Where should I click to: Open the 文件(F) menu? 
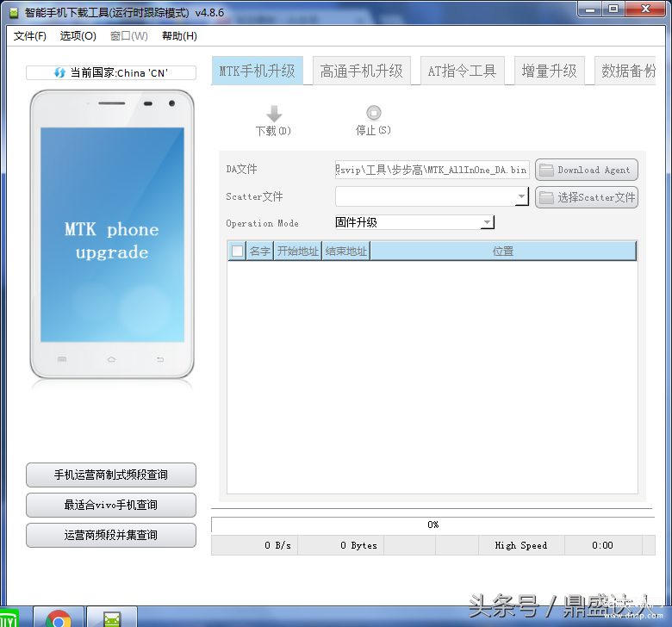[x=29, y=36]
